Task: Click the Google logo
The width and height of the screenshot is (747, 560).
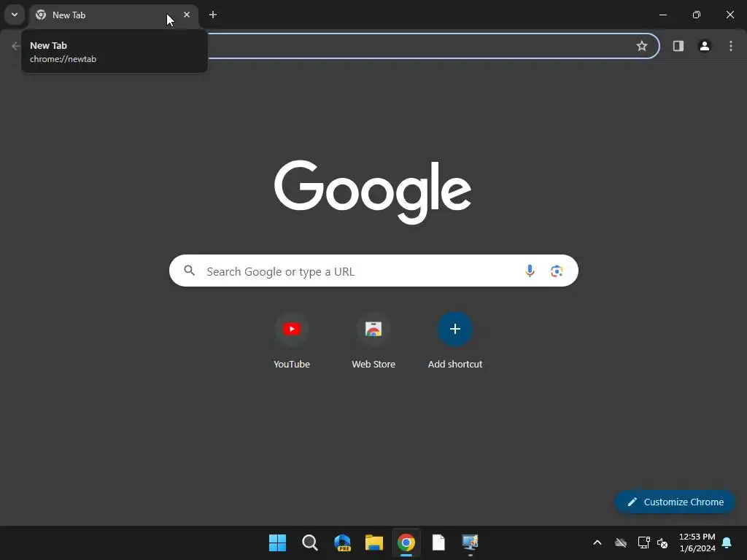Action: click(x=373, y=192)
